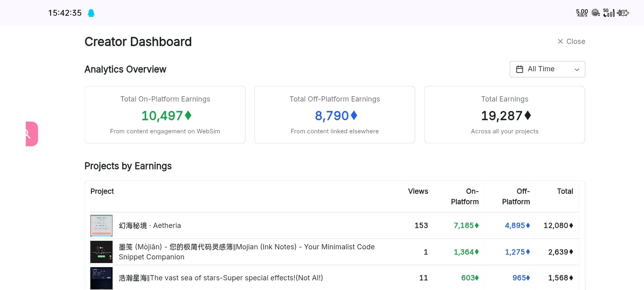Click the green diamond in On-Platform Earnings
644x290 pixels.
click(x=188, y=116)
